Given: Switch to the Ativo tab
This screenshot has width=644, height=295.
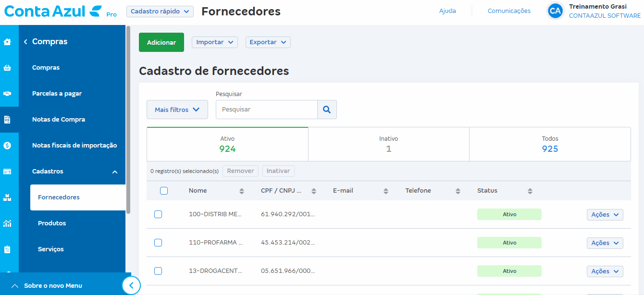Looking at the screenshot, I should tap(227, 144).
